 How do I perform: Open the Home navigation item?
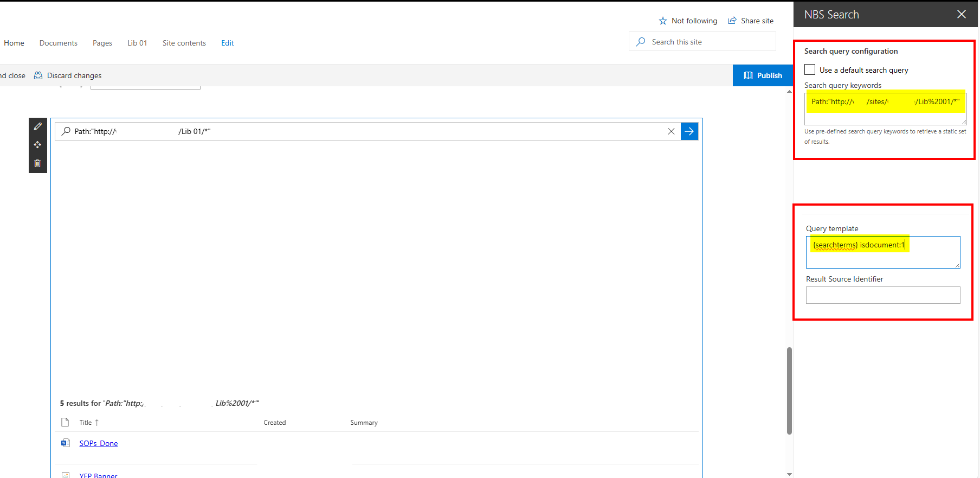[14, 43]
